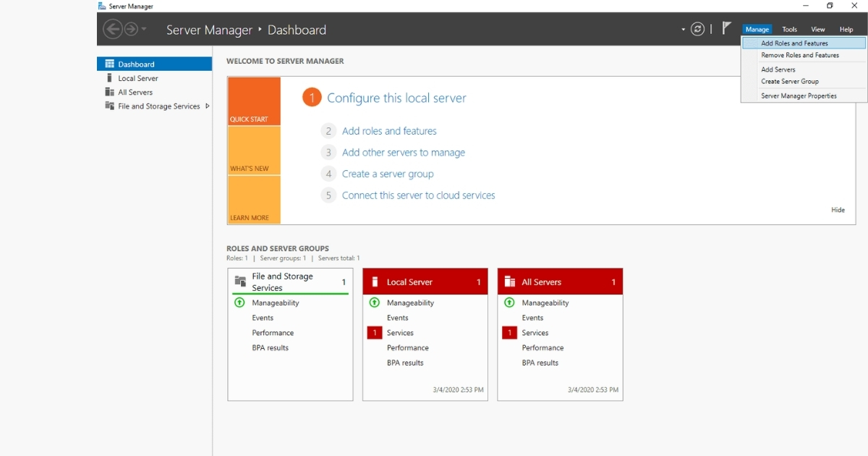Click the green Manageability icon under All Servers
The height and width of the screenshot is (456, 868).
pos(509,303)
